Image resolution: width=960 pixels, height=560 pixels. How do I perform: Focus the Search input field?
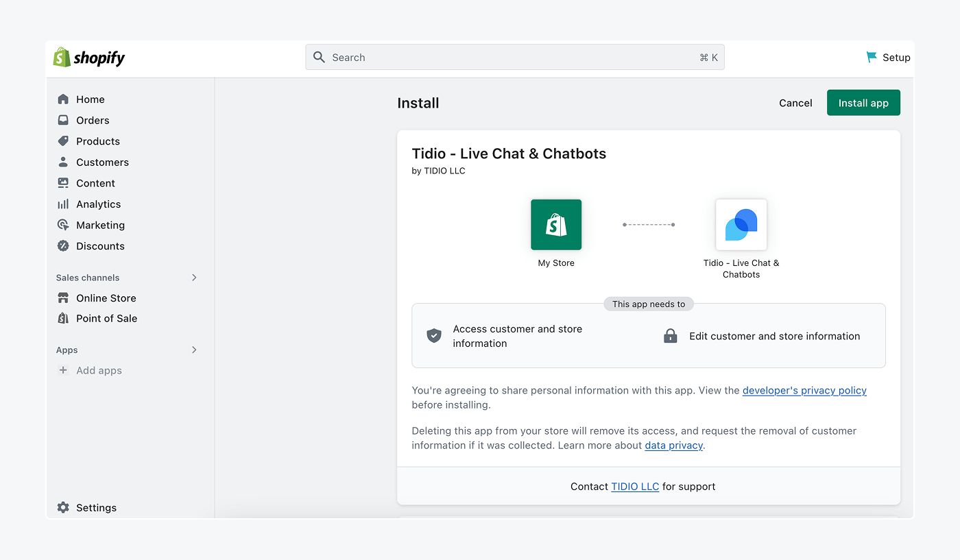coord(514,58)
